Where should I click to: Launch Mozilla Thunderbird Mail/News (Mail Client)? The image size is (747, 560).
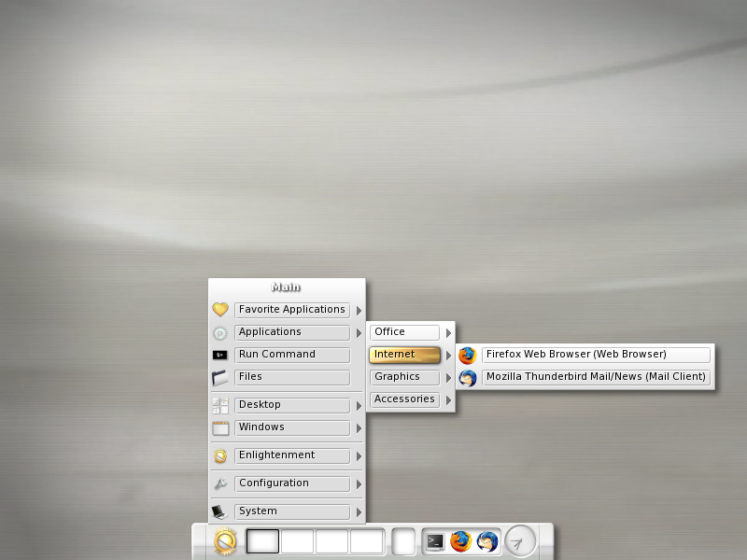click(x=596, y=377)
